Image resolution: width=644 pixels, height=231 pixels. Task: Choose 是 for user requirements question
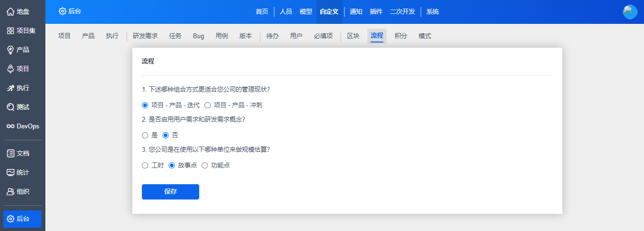tap(145, 136)
